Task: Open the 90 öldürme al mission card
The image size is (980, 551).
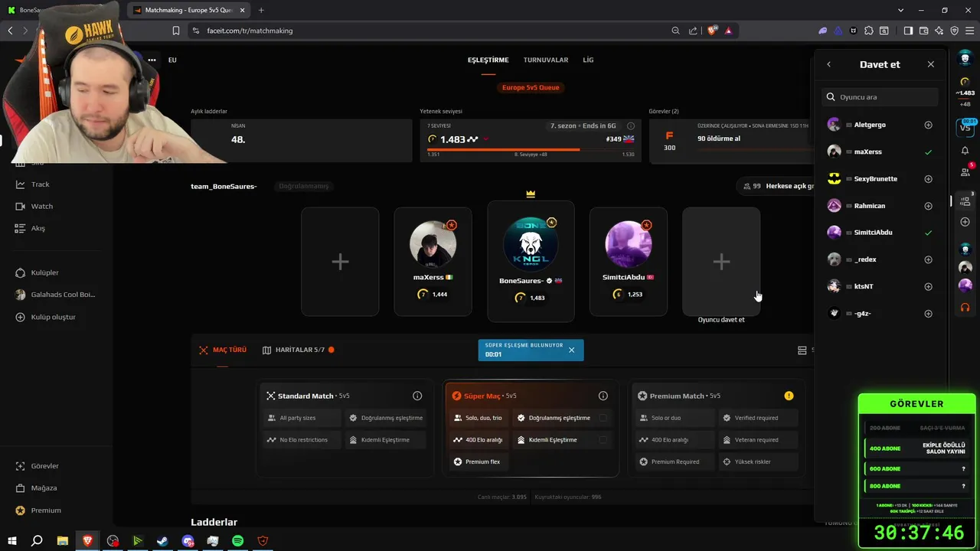Action: click(731, 140)
